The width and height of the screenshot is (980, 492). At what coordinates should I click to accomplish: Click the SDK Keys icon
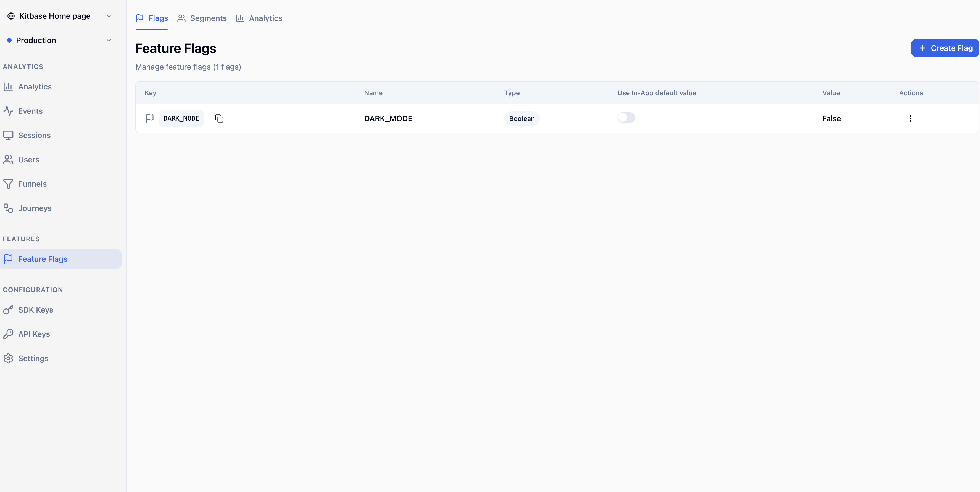point(8,310)
